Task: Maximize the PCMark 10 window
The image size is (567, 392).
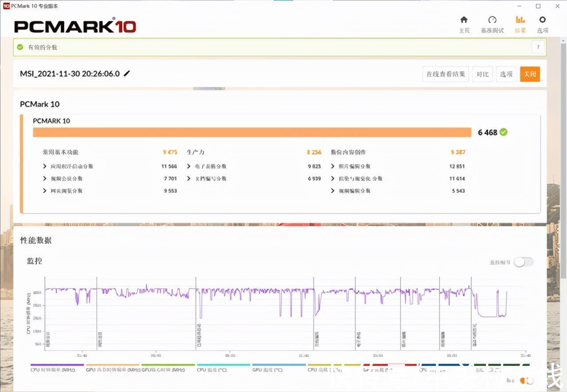Action: tap(538, 6)
